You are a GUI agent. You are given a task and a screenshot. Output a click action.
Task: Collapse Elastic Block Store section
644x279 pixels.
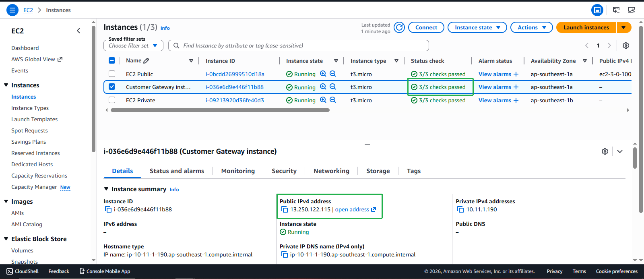(6, 239)
